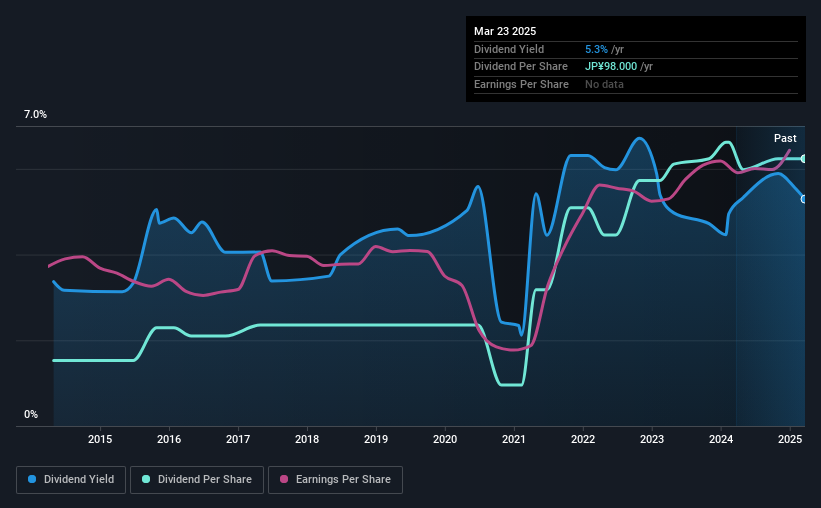Click the 0% y-axis label
The image size is (821, 508).
click(31, 414)
